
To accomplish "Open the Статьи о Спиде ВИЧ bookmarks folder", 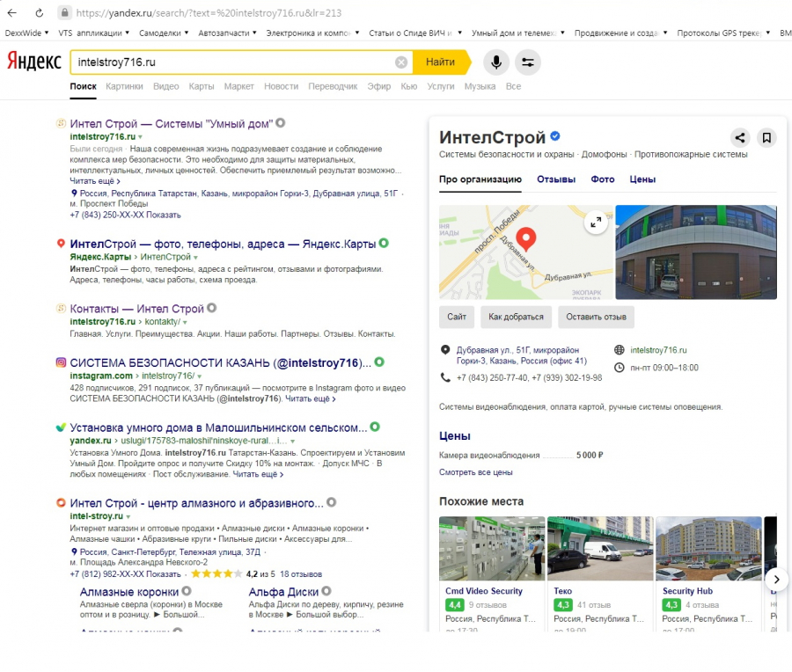I will [415, 33].
